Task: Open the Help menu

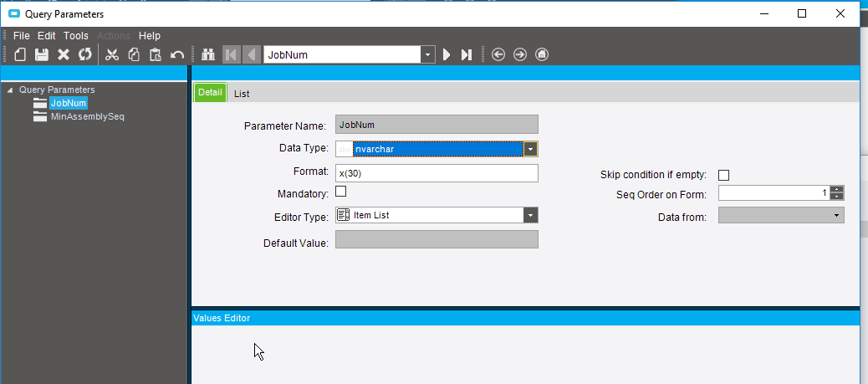Action: (x=150, y=36)
